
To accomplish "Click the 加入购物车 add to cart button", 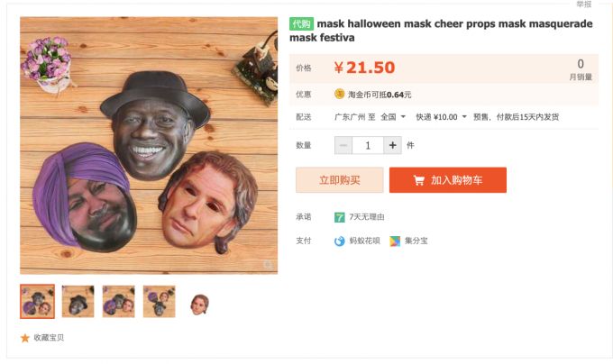I will pos(448,180).
